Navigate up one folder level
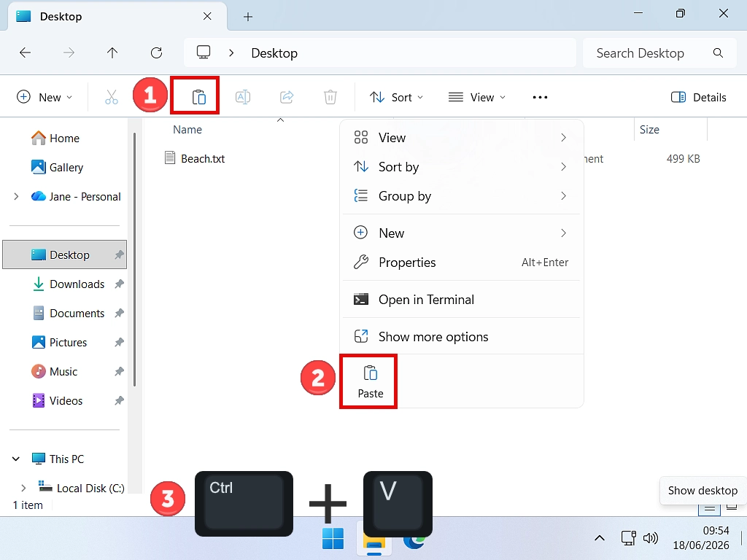The height and width of the screenshot is (560, 747). [x=112, y=52]
